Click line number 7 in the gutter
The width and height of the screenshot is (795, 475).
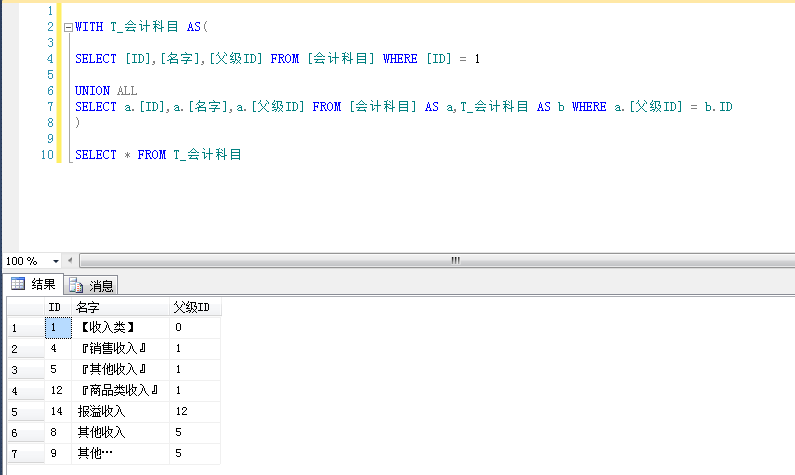coord(50,107)
